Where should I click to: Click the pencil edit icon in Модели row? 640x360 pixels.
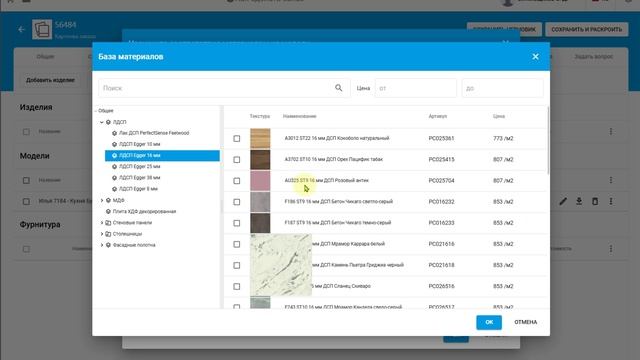click(x=563, y=201)
